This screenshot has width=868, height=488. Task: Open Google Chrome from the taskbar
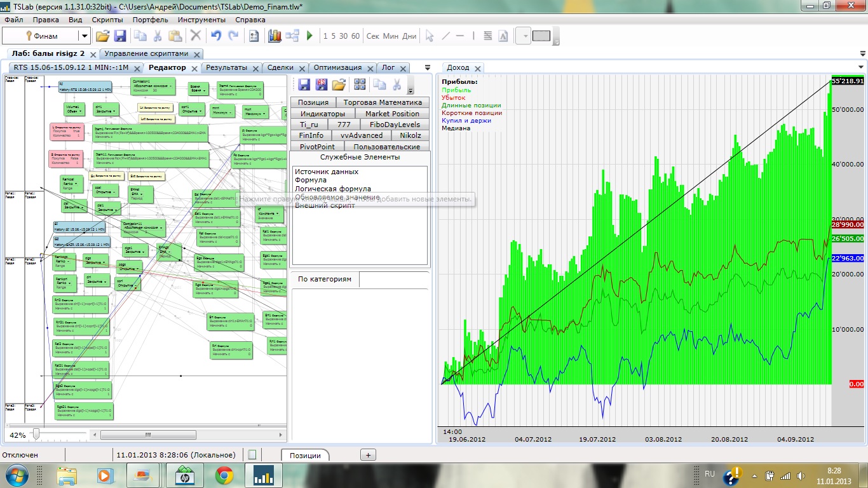click(224, 475)
